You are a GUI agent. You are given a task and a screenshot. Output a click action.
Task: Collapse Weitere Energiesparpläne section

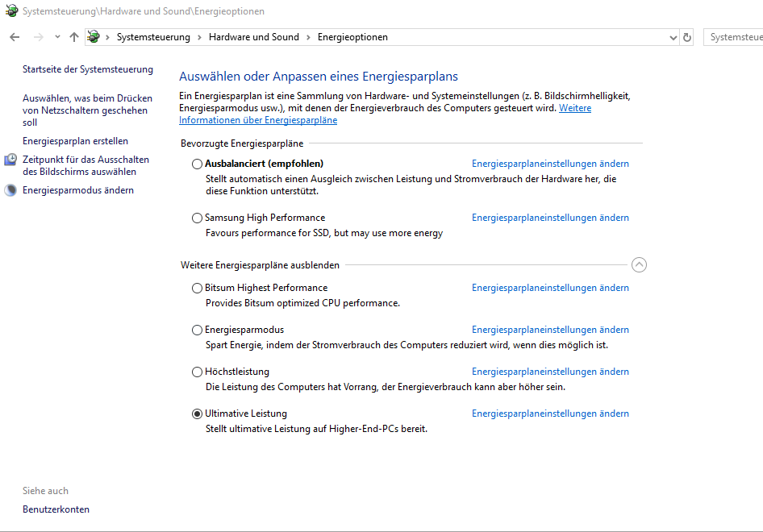pos(639,264)
